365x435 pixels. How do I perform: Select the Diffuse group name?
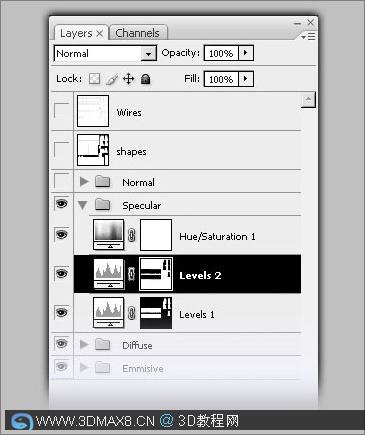coord(137,345)
